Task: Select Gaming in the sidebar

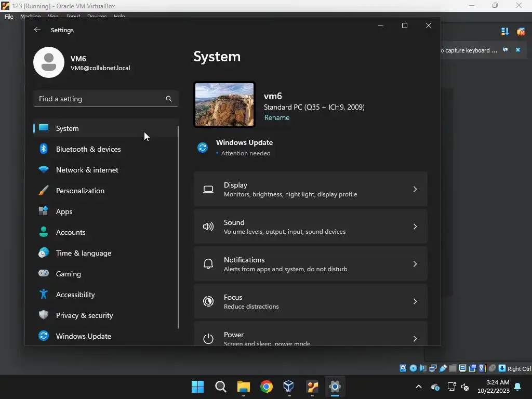Action: (x=105, y=273)
